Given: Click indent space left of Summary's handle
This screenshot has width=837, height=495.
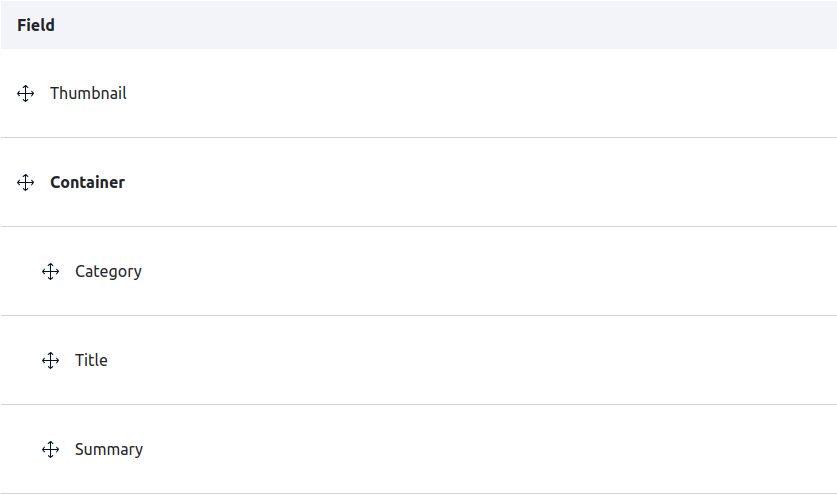Looking at the screenshot, I should coord(20,450).
